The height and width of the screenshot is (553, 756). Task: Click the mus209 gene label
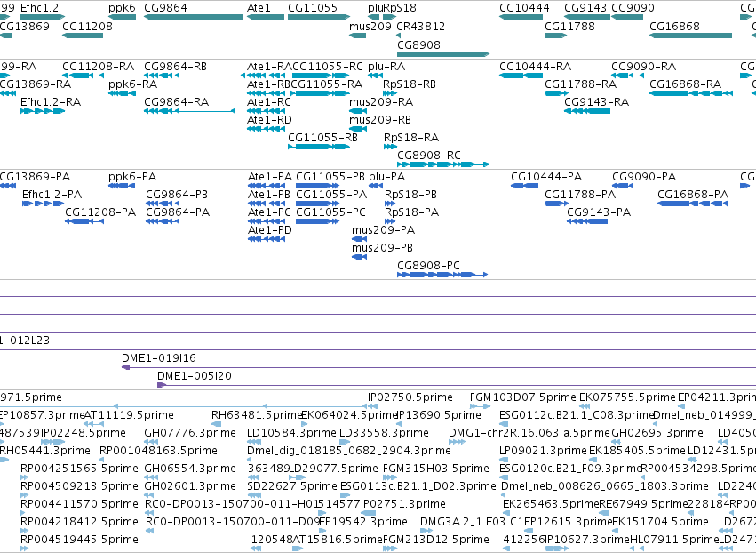370,26
